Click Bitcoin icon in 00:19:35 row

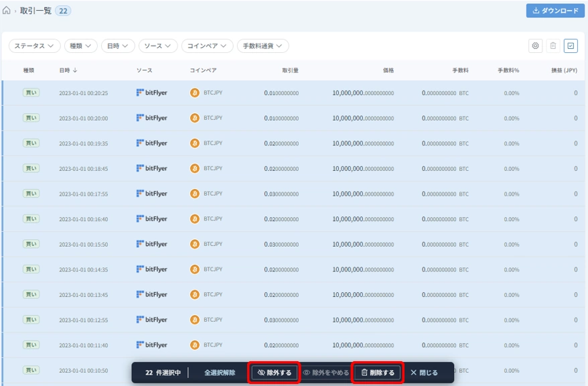point(195,143)
